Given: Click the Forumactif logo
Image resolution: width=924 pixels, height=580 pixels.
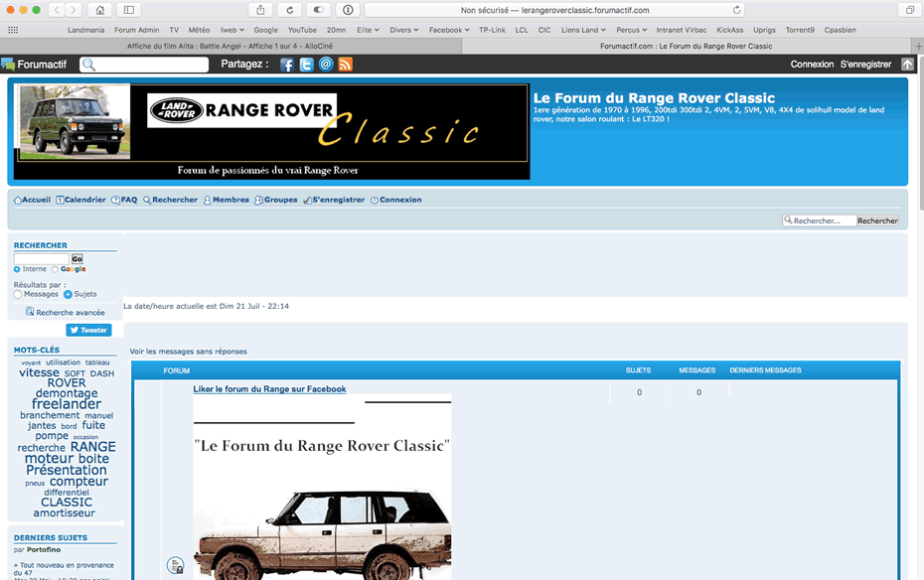Looking at the screenshot, I should tap(34, 65).
